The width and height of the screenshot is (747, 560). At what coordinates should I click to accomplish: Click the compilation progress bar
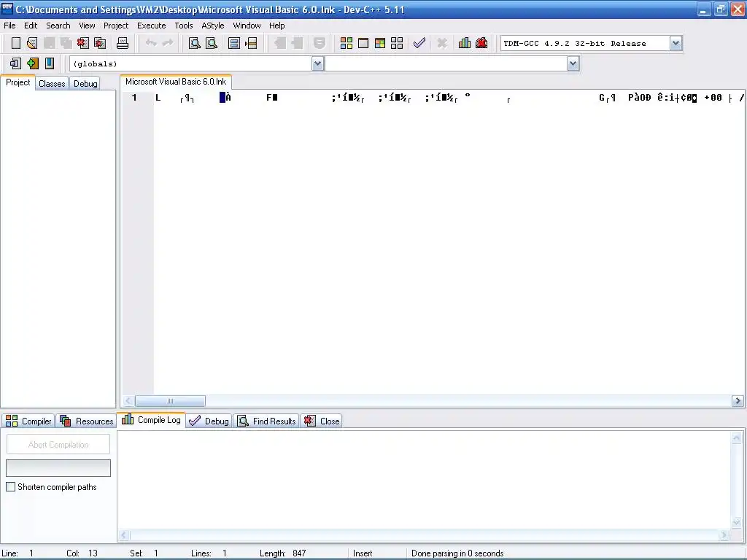[x=58, y=467]
